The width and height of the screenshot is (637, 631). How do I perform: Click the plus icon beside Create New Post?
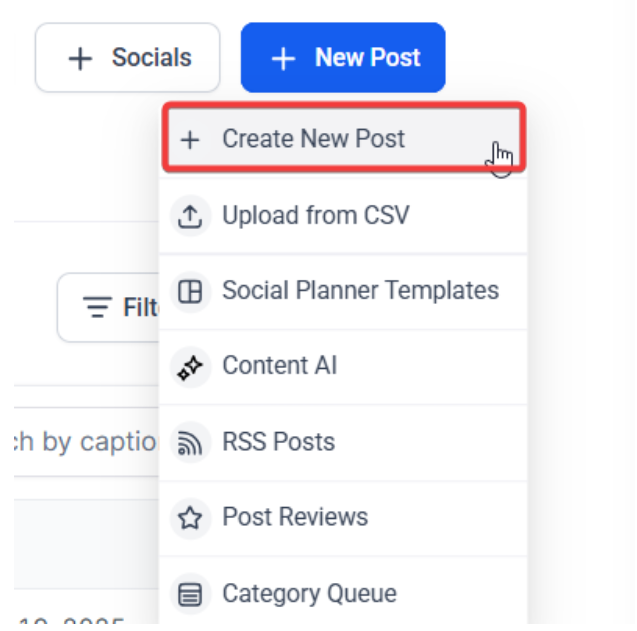(190, 139)
